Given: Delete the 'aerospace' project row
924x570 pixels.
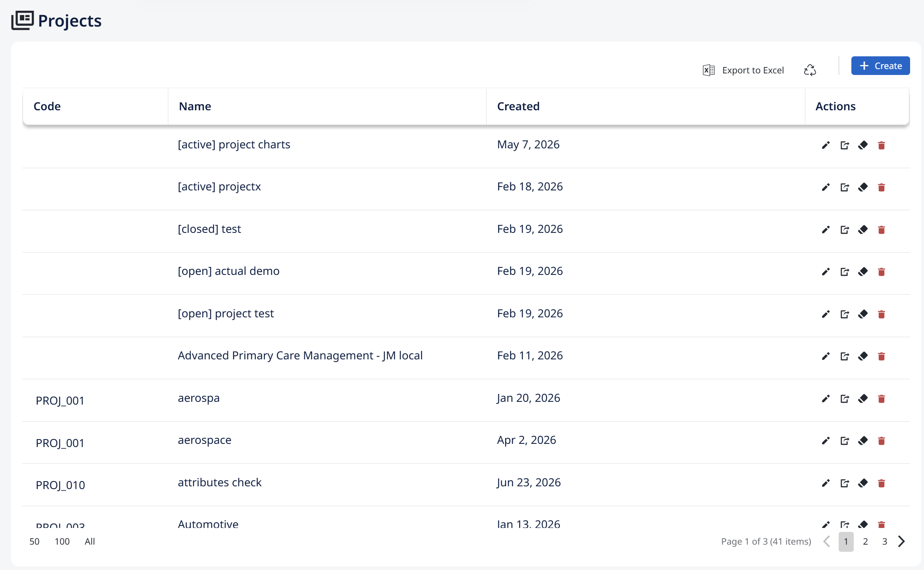Looking at the screenshot, I should (882, 441).
